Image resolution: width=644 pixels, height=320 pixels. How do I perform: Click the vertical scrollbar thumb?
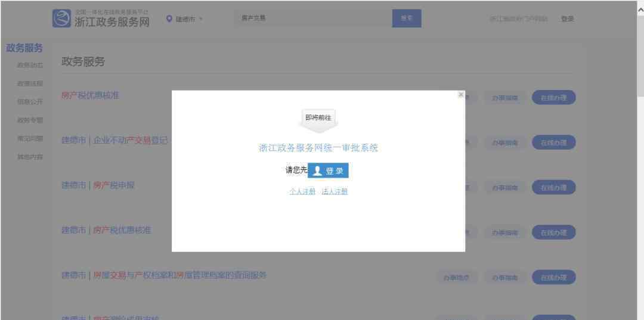640,56
